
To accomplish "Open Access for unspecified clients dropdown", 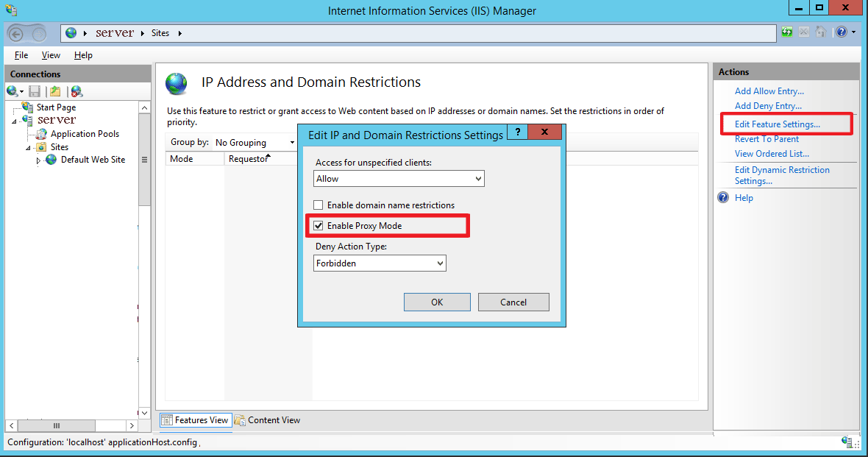I will click(399, 178).
